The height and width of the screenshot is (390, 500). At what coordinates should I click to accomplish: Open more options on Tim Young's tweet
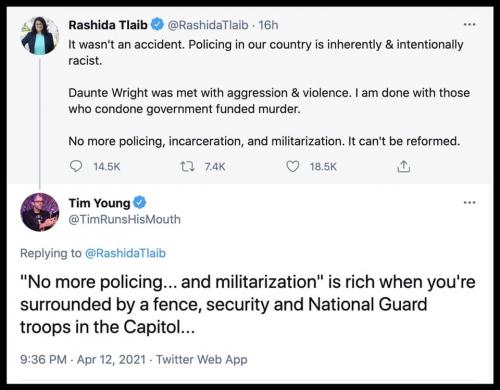(x=469, y=202)
